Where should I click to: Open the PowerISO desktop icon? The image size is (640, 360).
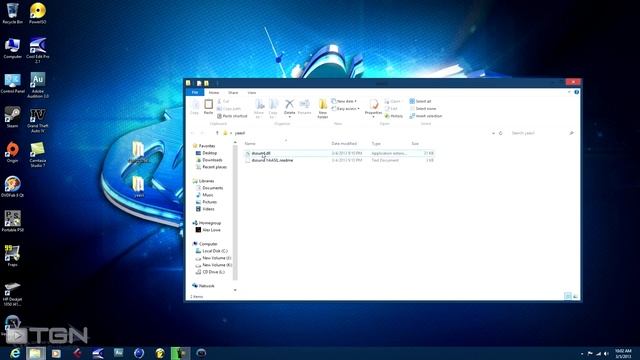tap(38, 13)
